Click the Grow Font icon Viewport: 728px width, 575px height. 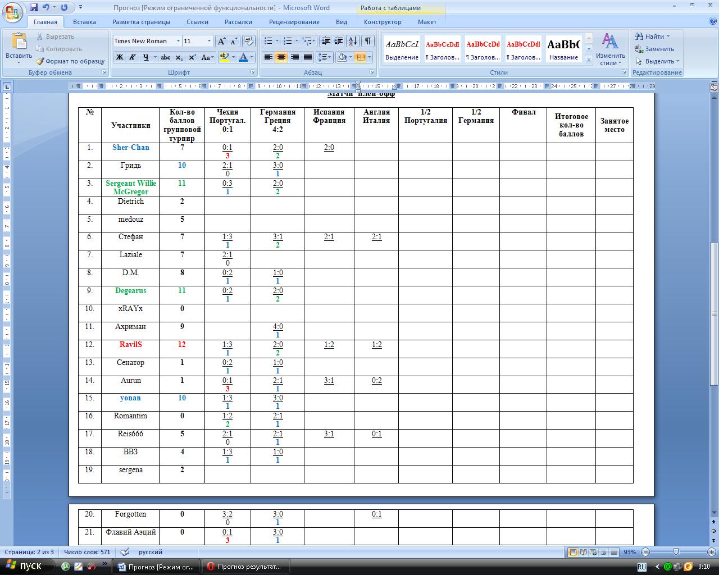(221, 41)
